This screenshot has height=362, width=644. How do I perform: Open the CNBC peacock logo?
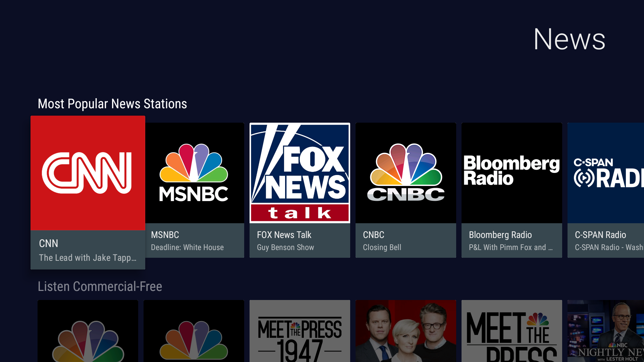(406, 173)
